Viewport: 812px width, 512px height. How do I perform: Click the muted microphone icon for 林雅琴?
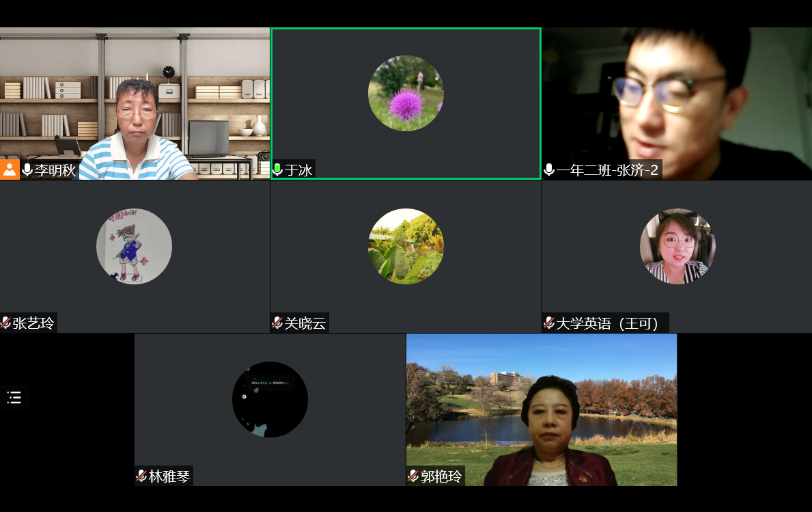click(141, 476)
